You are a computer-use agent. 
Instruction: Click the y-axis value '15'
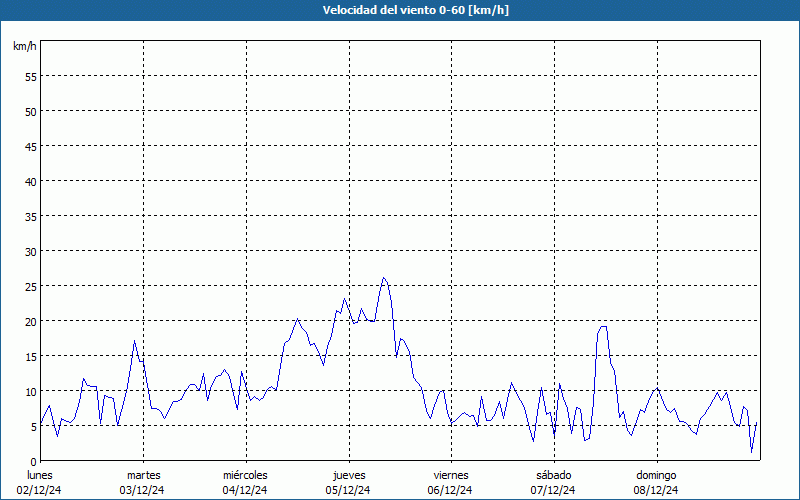pos(31,357)
